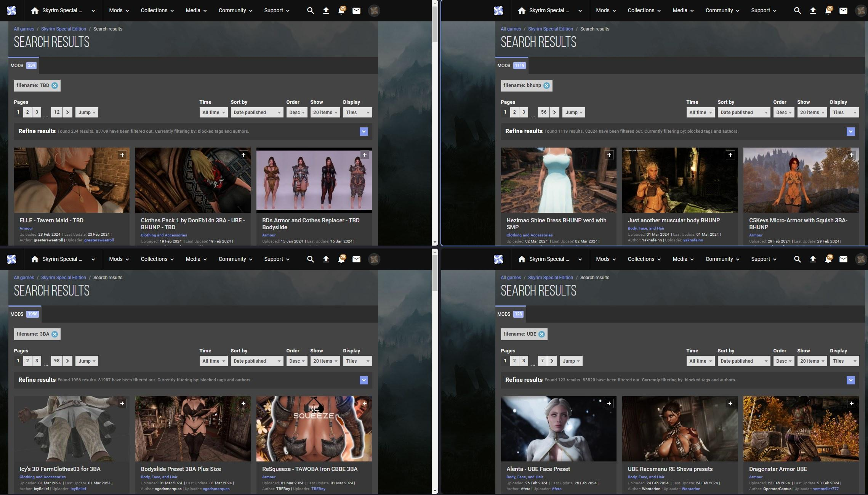Select the MODS 123 results tab
The height and width of the screenshot is (495, 868).
511,314
